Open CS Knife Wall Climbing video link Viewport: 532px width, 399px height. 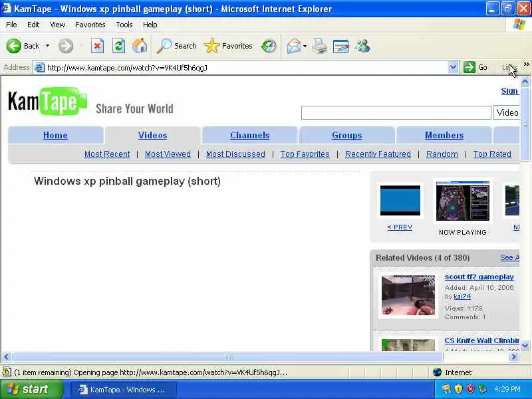[x=481, y=340]
